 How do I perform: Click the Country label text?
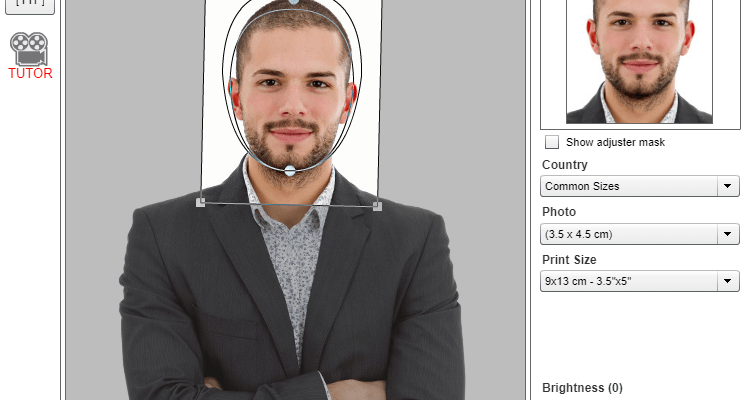coord(565,165)
